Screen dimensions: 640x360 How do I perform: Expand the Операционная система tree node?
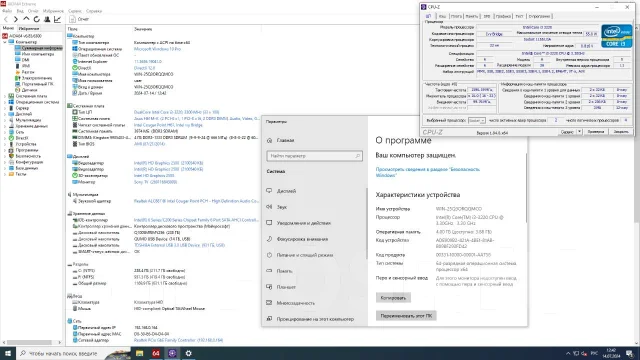[x=5, y=102]
